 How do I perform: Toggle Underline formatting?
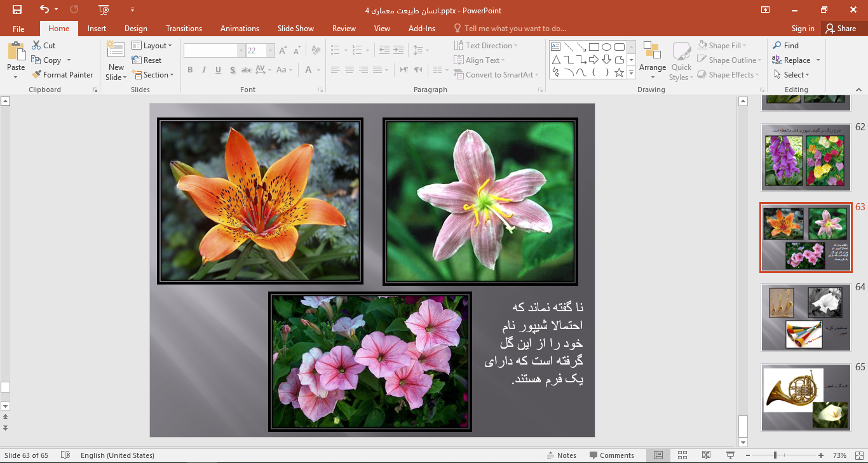pyautogui.click(x=218, y=70)
